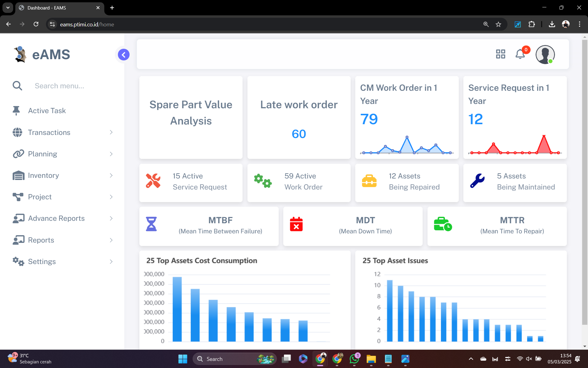588x368 pixels.
Task: Collapse the sidebar with the purple arrow button
Action: coord(124,55)
